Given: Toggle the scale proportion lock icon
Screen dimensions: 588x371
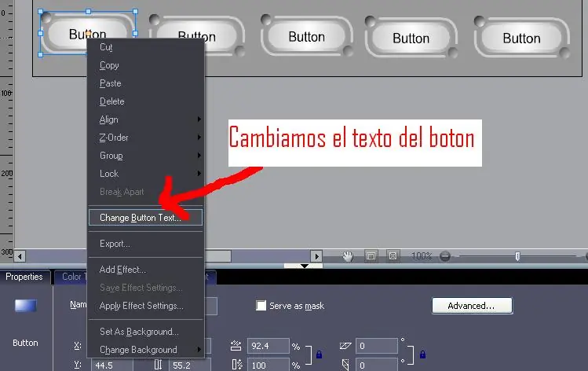Looking at the screenshot, I should point(319,354).
